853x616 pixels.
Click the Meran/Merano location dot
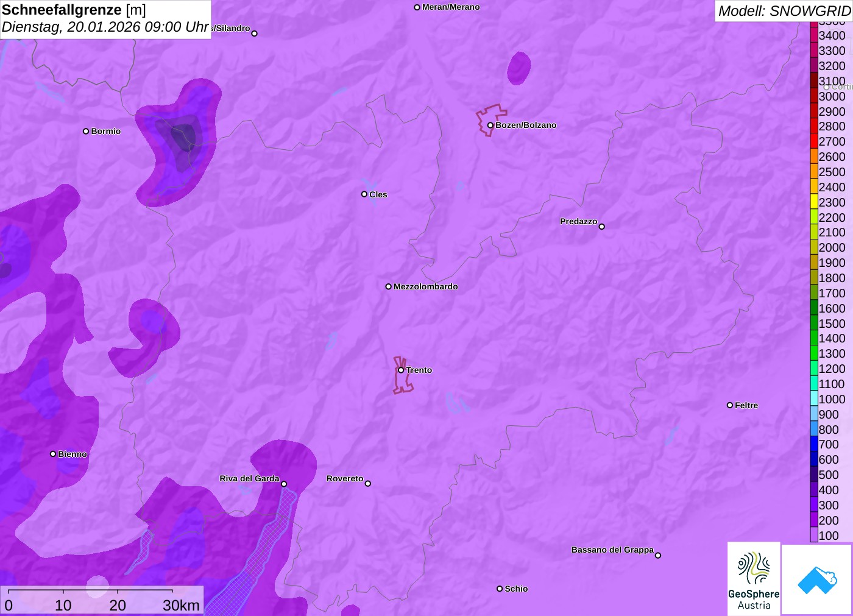pyautogui.click(x=417, y=7)
